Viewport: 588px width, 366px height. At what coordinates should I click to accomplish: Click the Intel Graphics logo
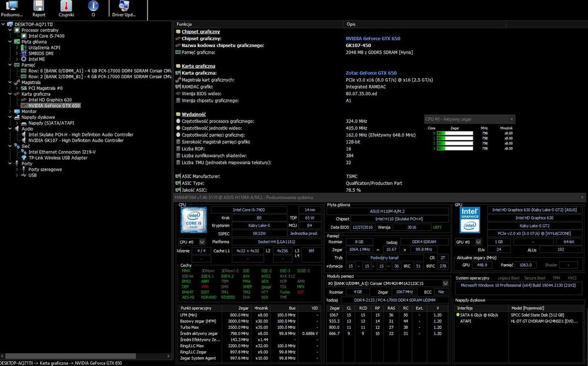click(x=470, y=220)
